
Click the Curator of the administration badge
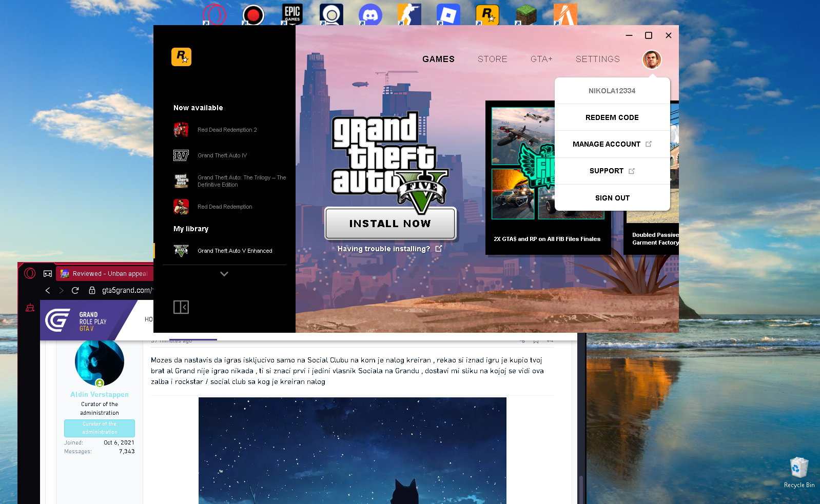(100, 428)
